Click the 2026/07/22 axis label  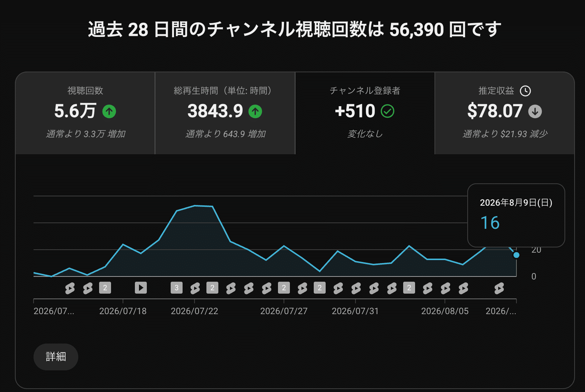coord(195,311)
